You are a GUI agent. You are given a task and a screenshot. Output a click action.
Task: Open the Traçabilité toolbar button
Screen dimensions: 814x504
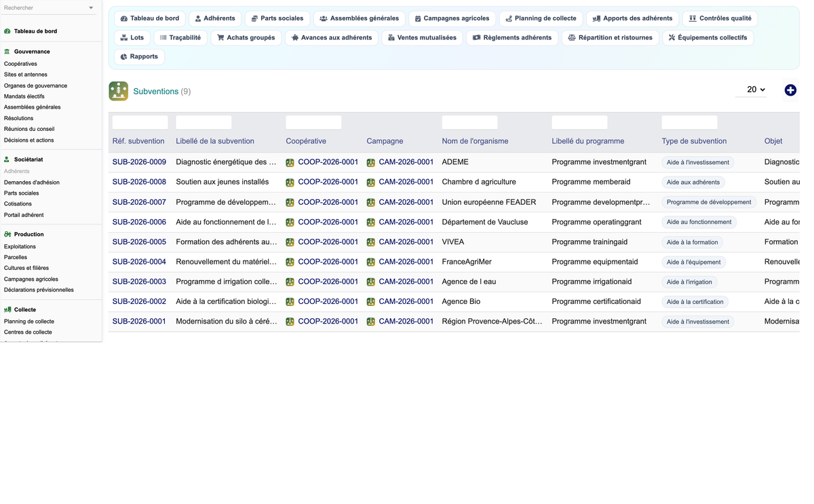tap(180, 37)
